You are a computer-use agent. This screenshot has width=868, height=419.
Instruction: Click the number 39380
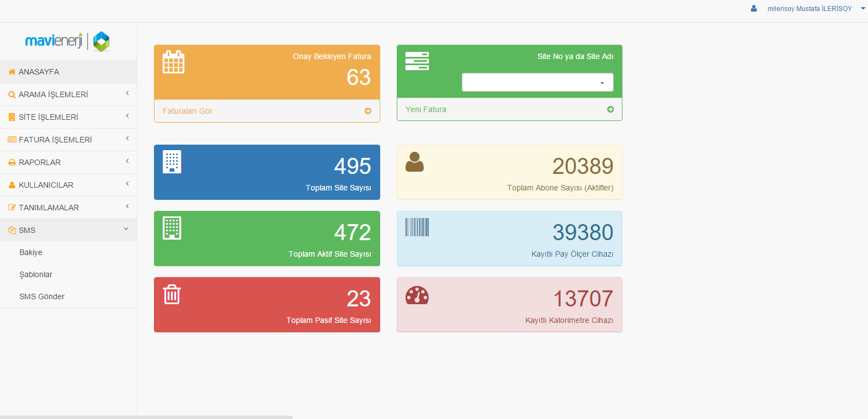(583, 232)
